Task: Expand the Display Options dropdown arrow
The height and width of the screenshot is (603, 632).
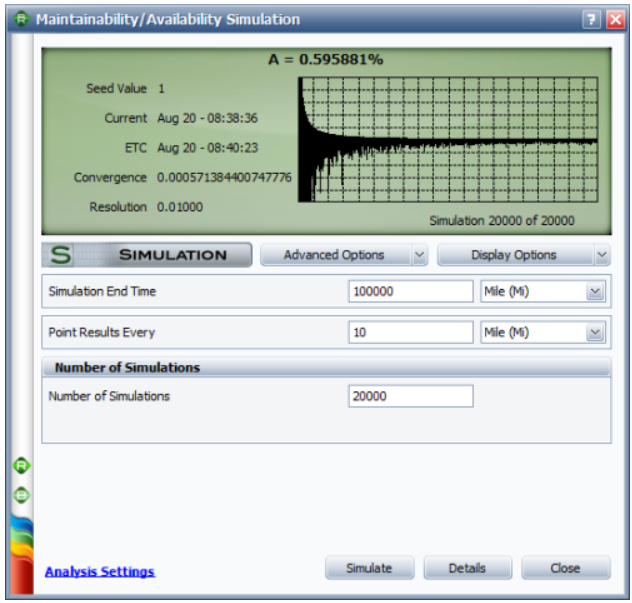Action: click(x=602, y=255)
